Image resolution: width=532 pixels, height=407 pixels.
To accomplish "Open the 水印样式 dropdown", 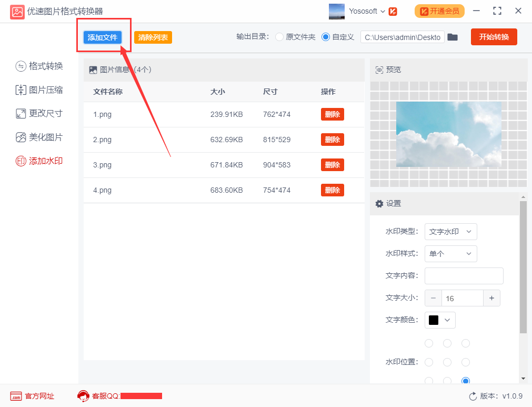I will tap(451, 254).
